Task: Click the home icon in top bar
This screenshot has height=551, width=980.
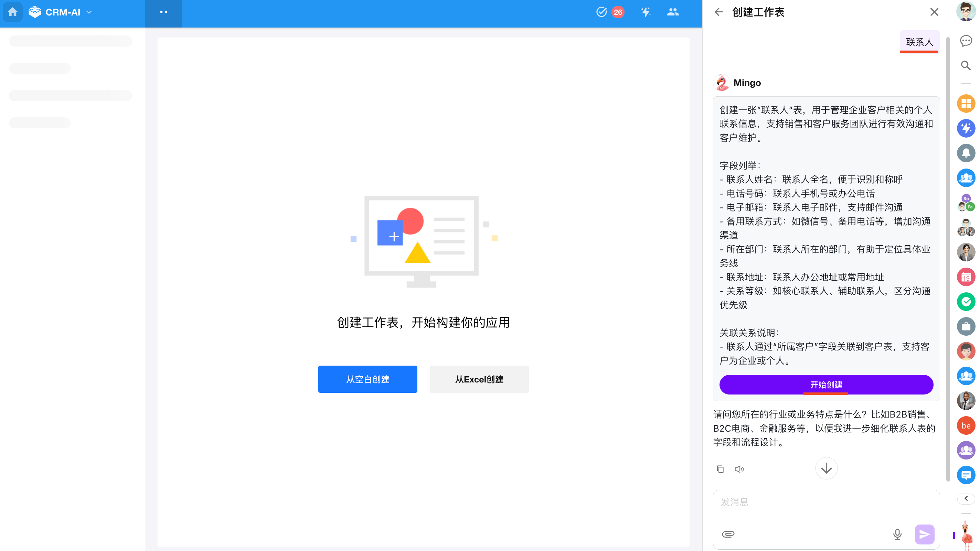Action: tap(12, 12)
